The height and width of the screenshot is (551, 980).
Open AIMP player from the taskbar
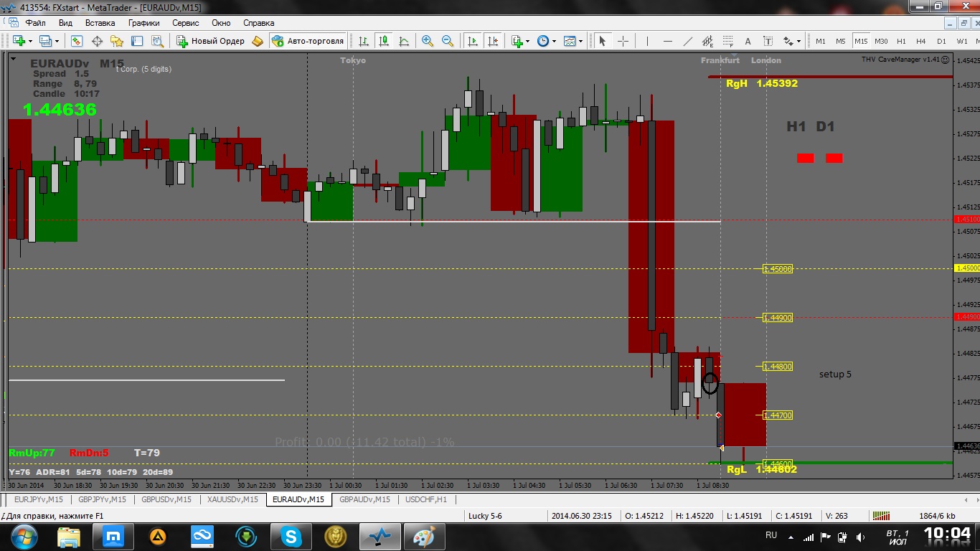pos(158,536)
